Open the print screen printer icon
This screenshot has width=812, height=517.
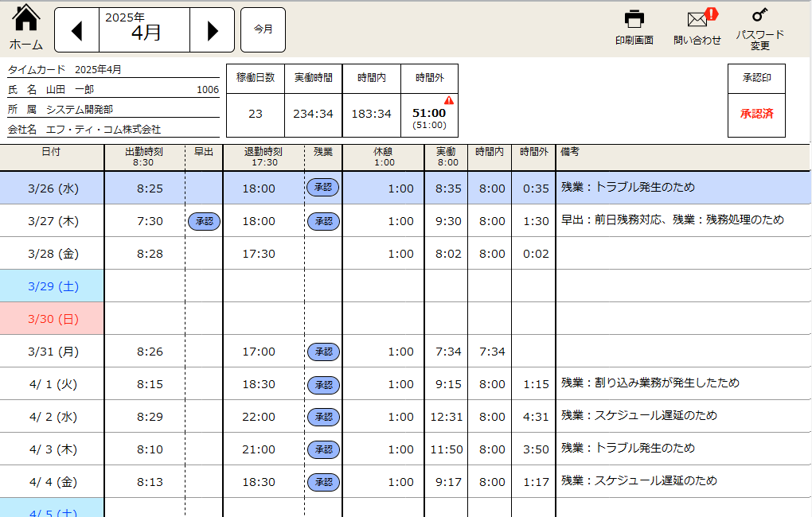(634, 19)
